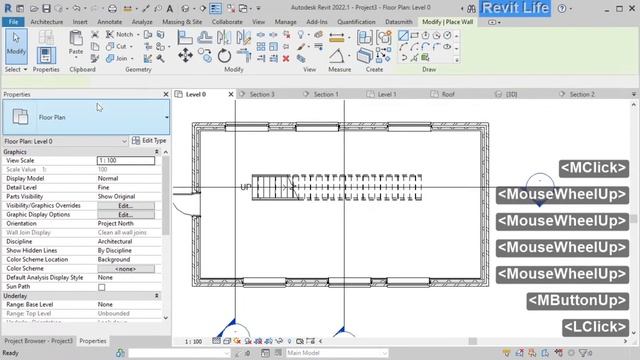Click the Copy tool icon in Modify panel

tap(205, 56)
